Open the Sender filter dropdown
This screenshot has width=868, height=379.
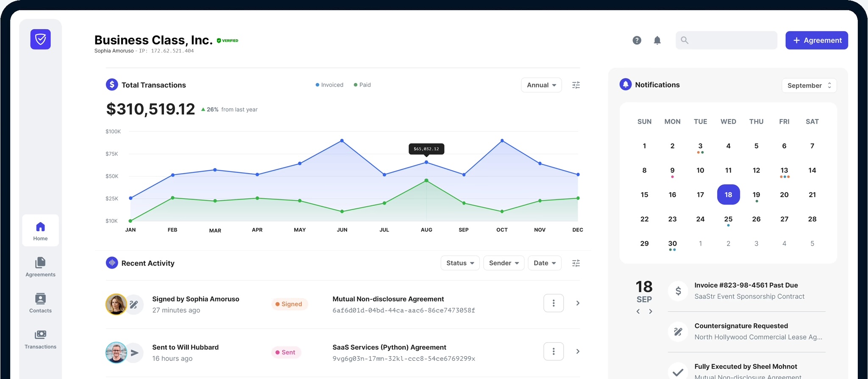tap(504, 263)
